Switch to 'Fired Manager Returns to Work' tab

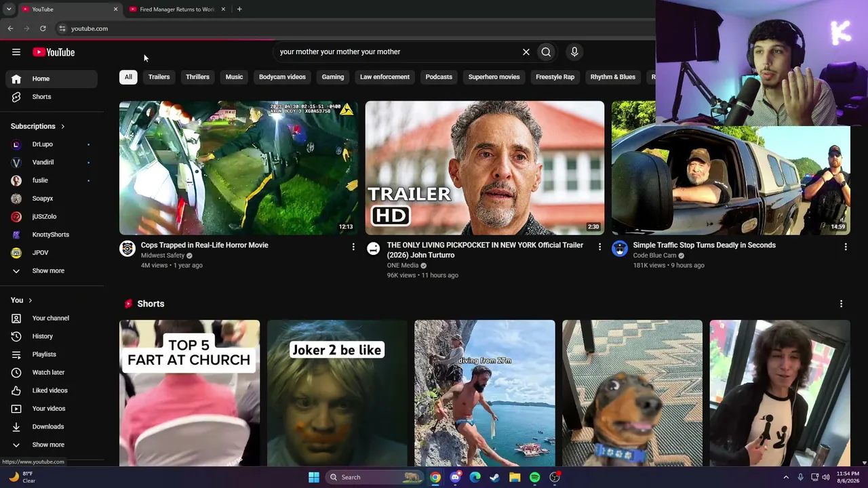tap(176, 9)
